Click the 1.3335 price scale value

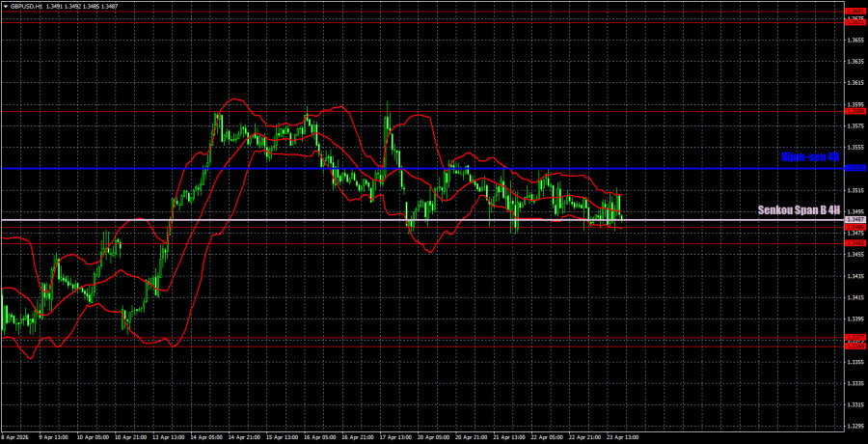pos(855,383)
